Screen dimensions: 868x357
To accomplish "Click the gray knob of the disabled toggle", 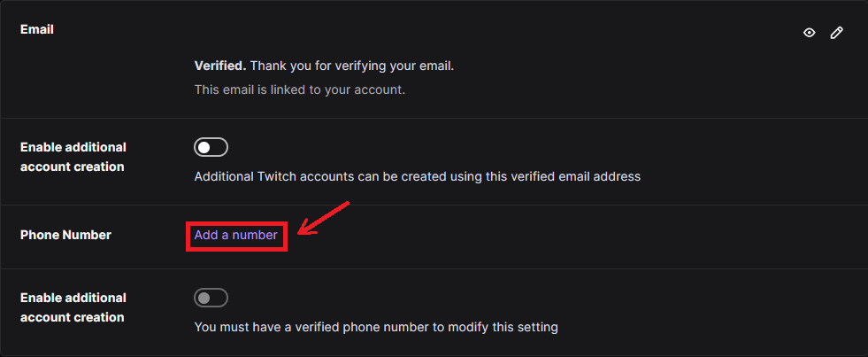I will 204,299.
